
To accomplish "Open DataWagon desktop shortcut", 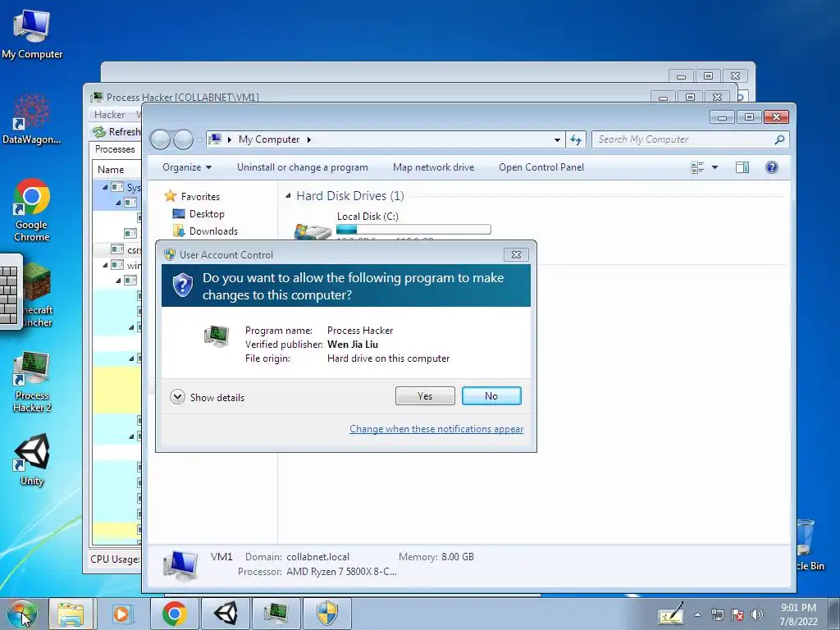I will pyautogui.click(x=32, y=118).
